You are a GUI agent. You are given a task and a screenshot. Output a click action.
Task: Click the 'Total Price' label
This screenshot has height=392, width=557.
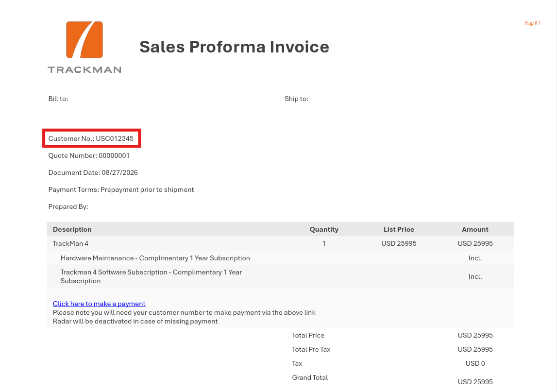click(x=308, y=336)
